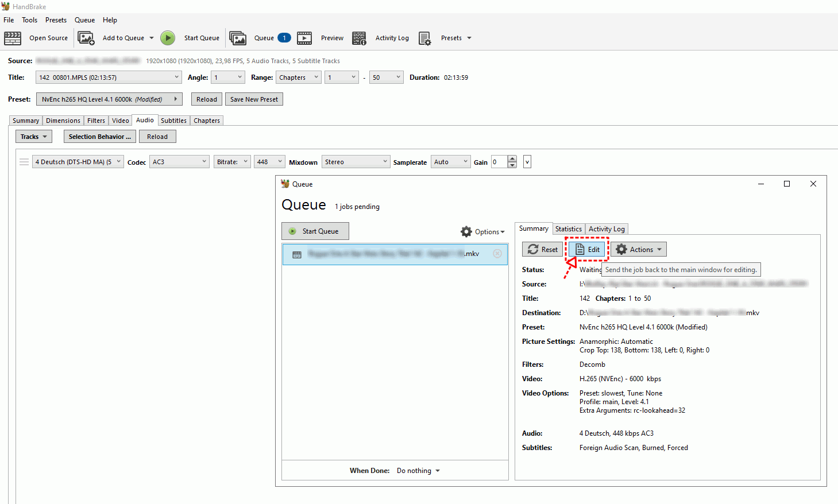The width and height of the screenshot is (838, 504).
Task: Open the bitrate value dropdown showing 448
Action: [x=269, y=162]
